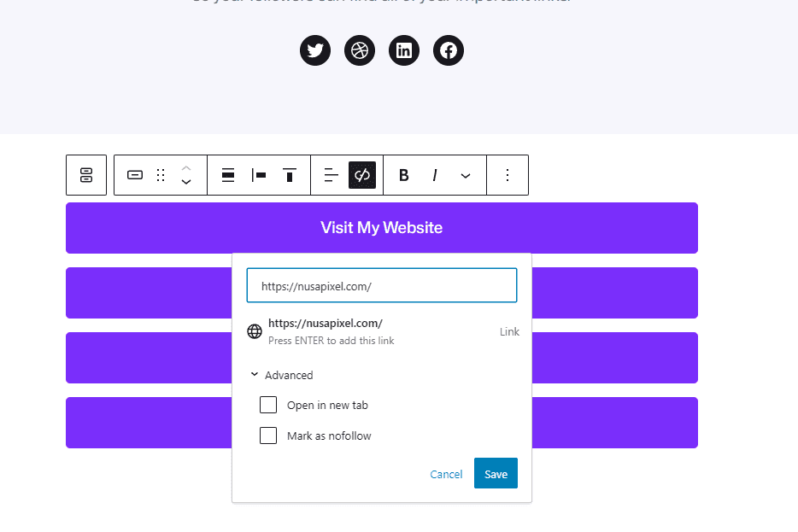
Task: Click the Twitter social icon
Action: click(315, 50)
